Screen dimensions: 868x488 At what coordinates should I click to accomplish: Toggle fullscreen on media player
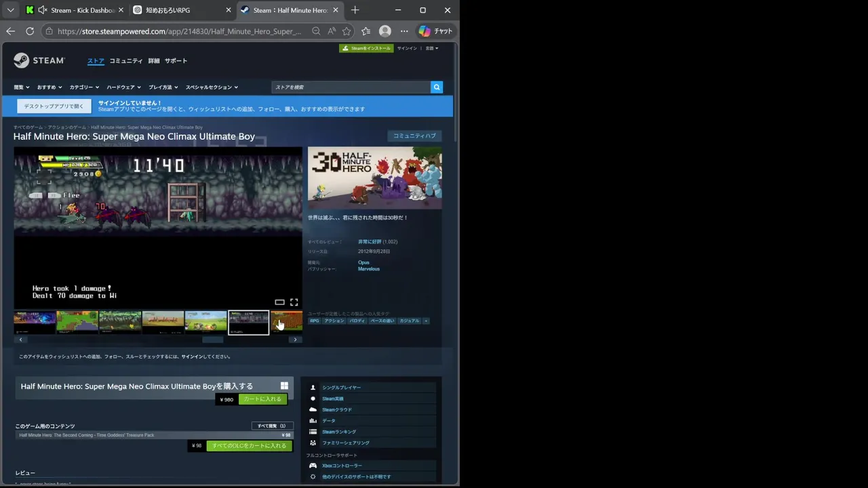pyautogui.click(x=294, y=302)
